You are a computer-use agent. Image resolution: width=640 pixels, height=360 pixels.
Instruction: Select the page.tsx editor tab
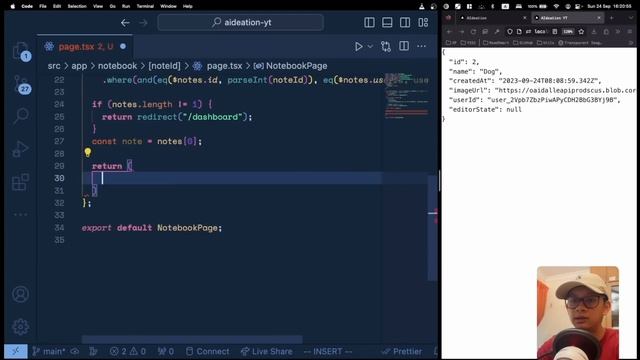[85, 47]
